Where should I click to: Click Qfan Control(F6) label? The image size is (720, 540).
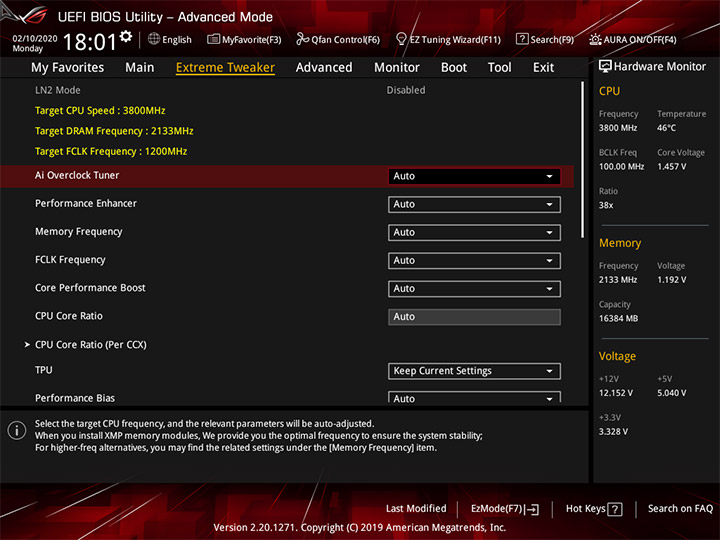346,39
